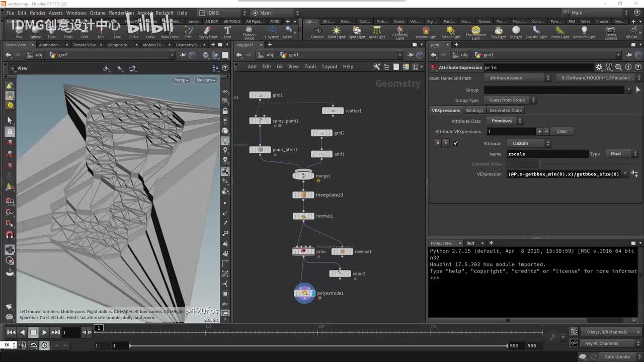Toggle the zscale expression enable checkmark

pos(456,143)
